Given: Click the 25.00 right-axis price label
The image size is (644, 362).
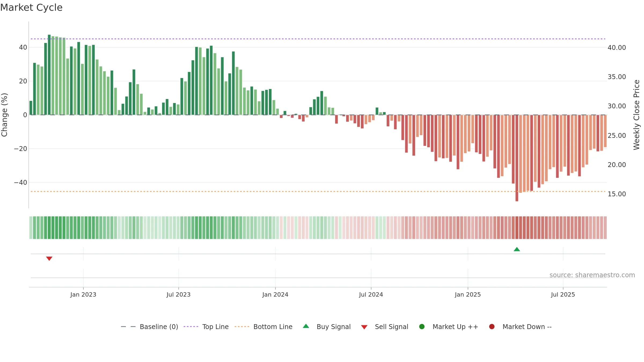Looking at the screenshot, I should [x=617, y=135].
